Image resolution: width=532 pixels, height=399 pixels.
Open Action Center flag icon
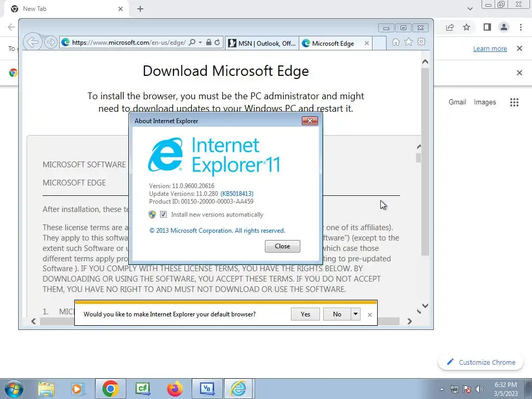(467, 389)
